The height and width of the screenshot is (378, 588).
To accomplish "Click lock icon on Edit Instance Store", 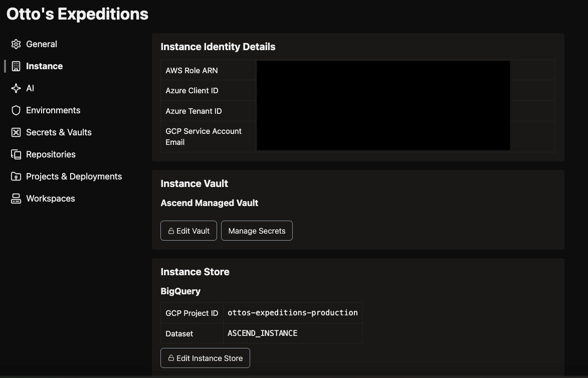I will [x=171, y=358].
